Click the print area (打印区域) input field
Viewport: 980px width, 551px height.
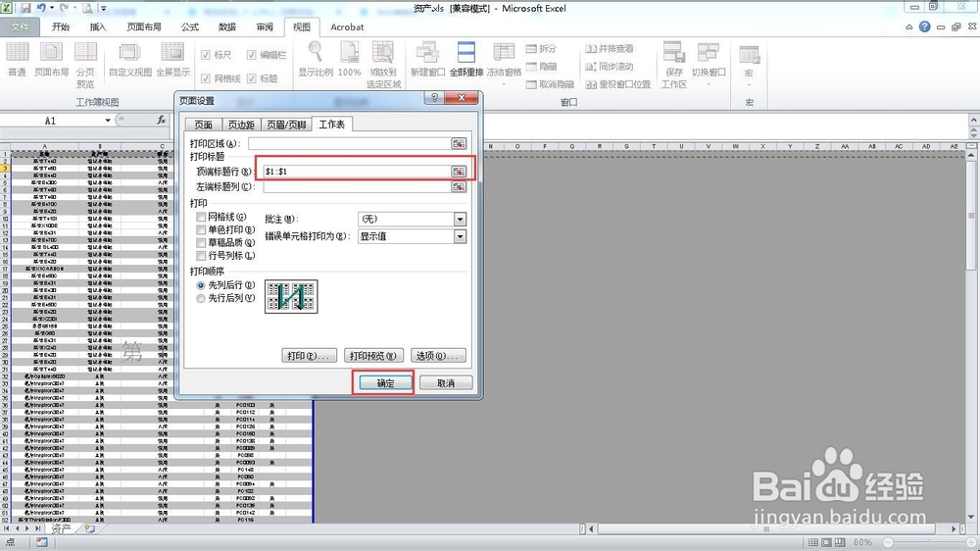(x=349, y=143)
